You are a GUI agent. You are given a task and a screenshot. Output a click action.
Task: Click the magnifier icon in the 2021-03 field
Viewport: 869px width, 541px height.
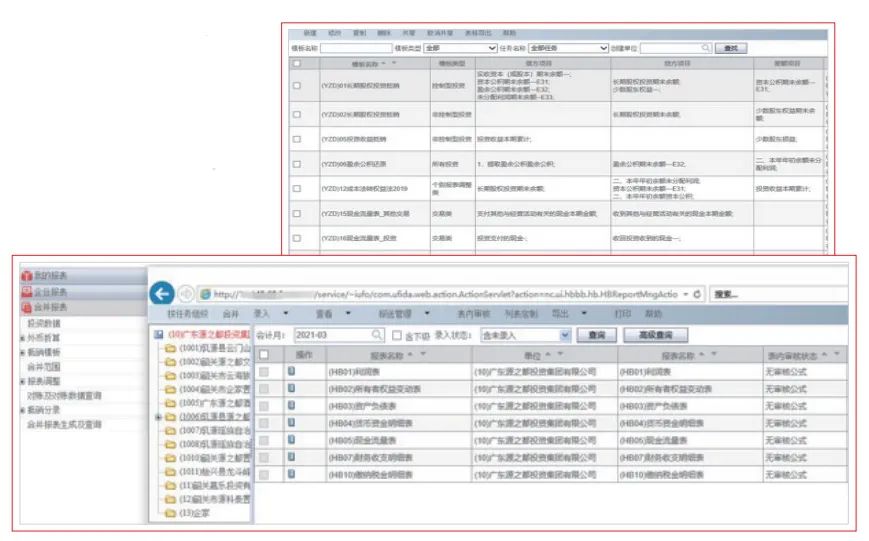pyautogui.click(x=377, y=335)
